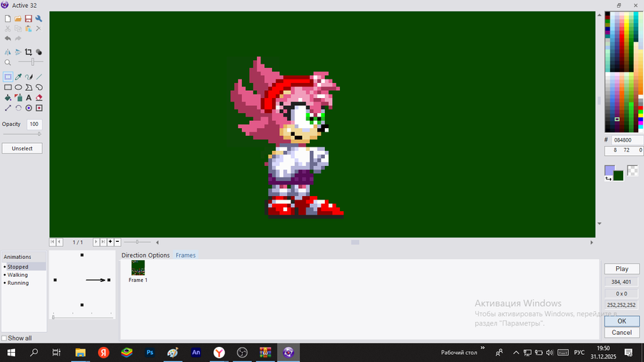Click the Play button
The image size is (644, 362).
622,269
